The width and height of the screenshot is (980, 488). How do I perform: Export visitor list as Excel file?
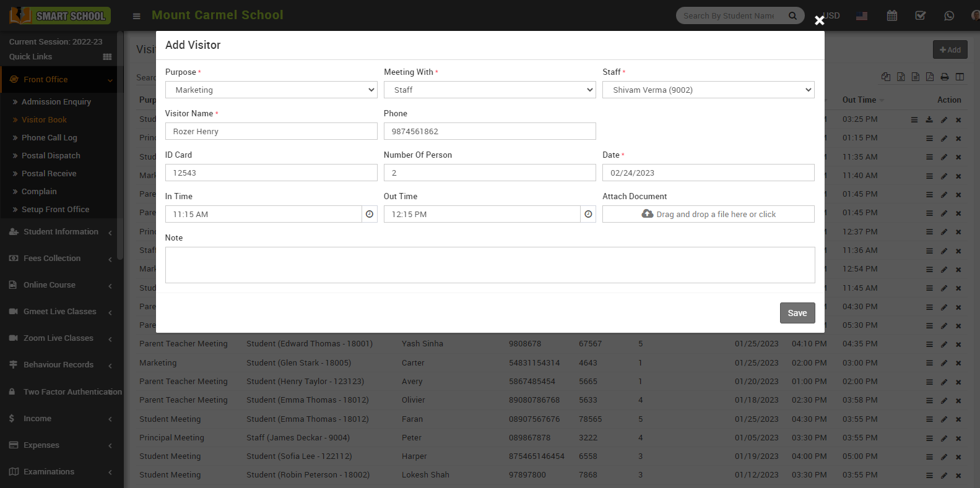click(901, 77)
